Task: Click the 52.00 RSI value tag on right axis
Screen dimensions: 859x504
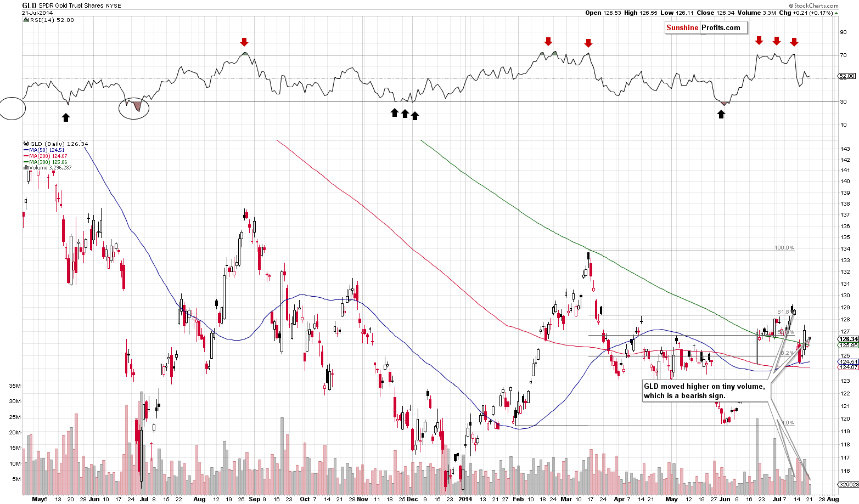Action: (847, 76)
